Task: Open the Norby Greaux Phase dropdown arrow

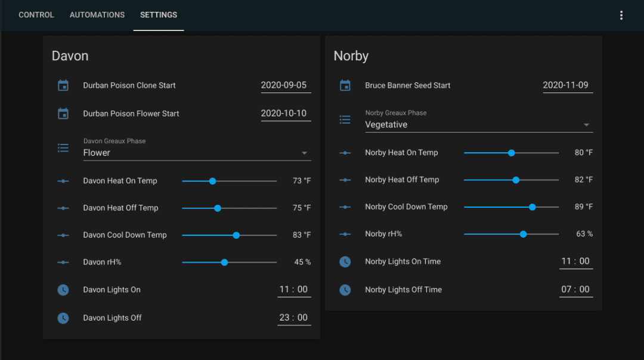Action: click(586, 125)
